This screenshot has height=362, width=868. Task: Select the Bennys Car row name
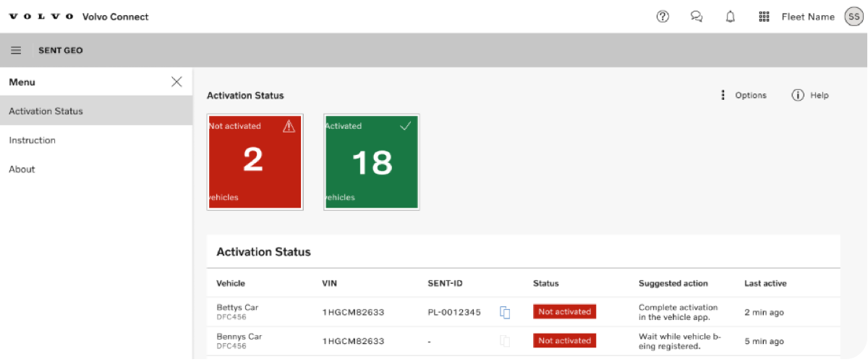tap(239, 336)
